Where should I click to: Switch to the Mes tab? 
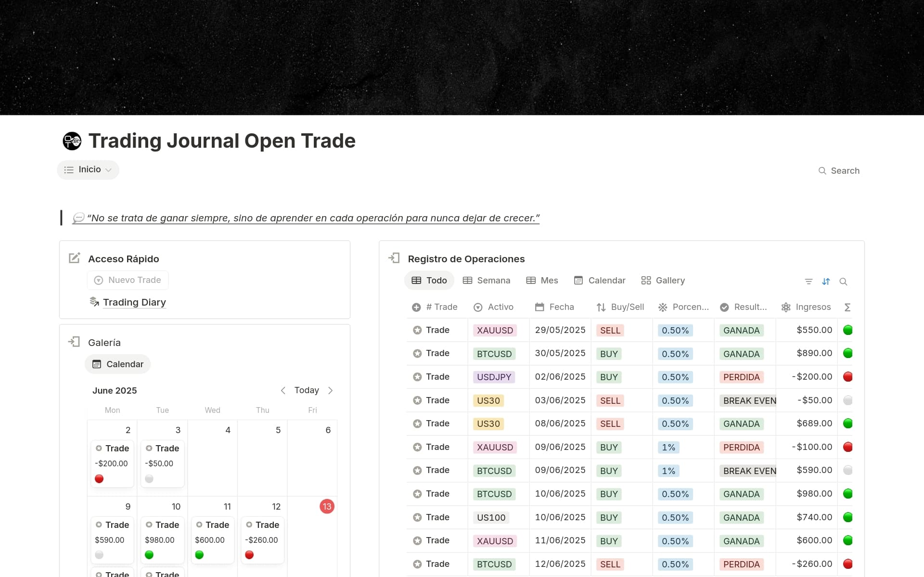pos(542,280)
